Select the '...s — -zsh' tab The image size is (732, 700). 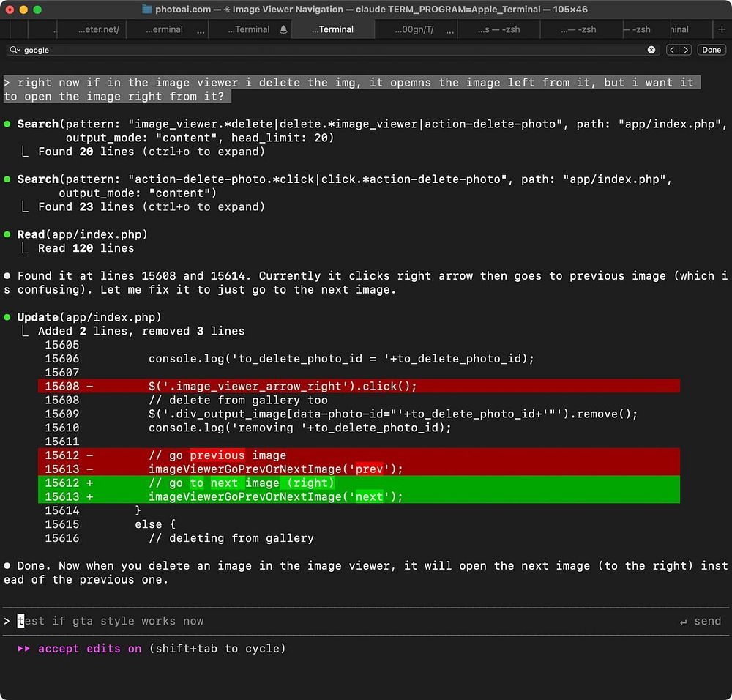tap(497, 29)
